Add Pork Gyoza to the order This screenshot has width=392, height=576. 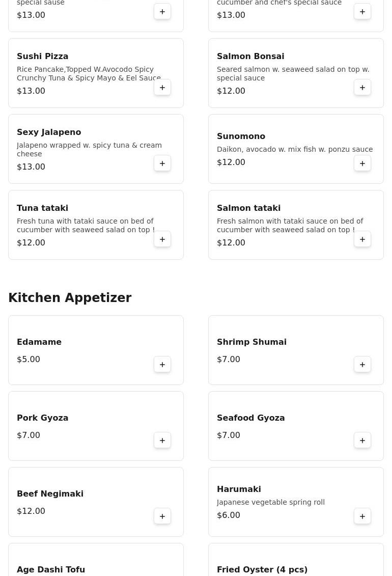[162, 441]
